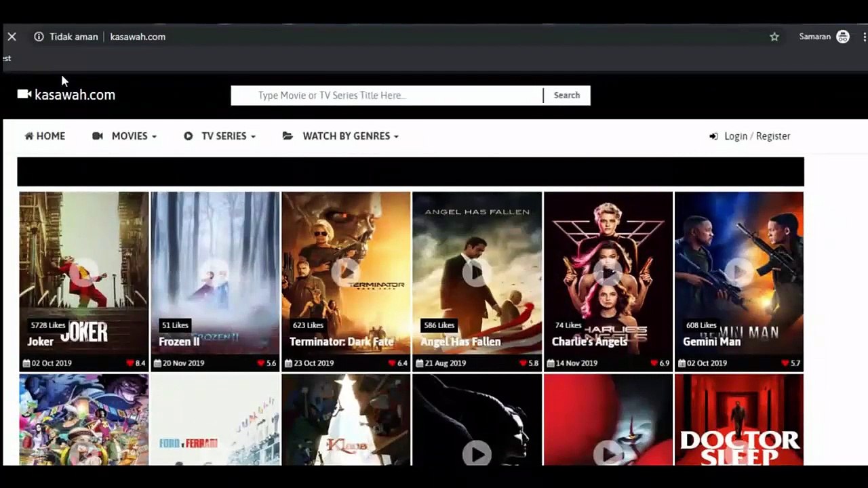The height and width of the screenshot is (488, 868).
Task: Open the Angel Has Fallen title link
Action: tap(460, 342)
